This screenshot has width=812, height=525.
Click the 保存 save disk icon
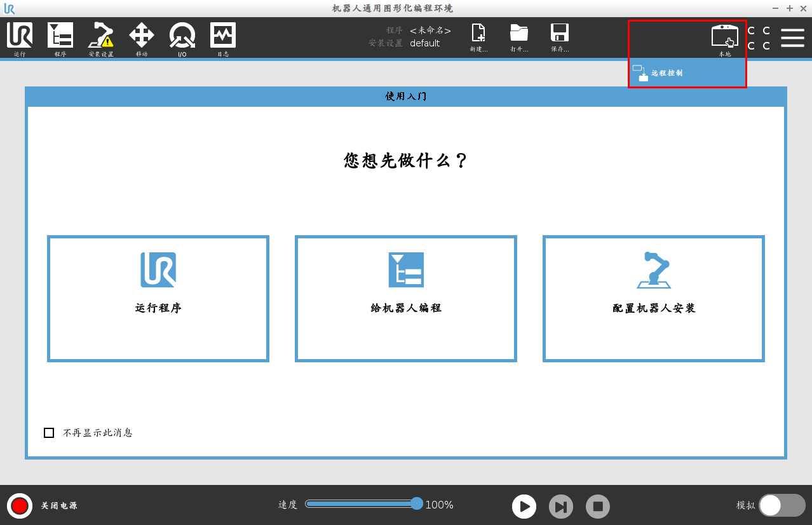point(560,37)
